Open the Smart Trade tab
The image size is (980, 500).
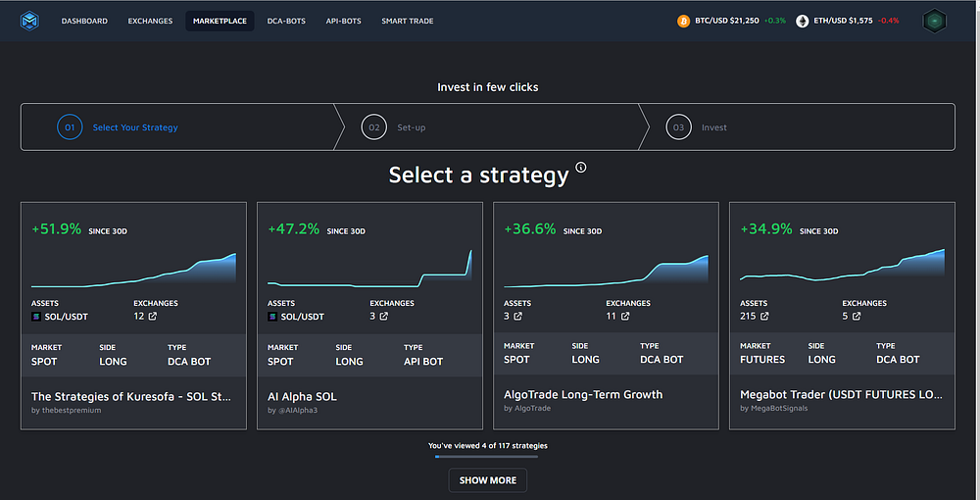coord(408,21)
